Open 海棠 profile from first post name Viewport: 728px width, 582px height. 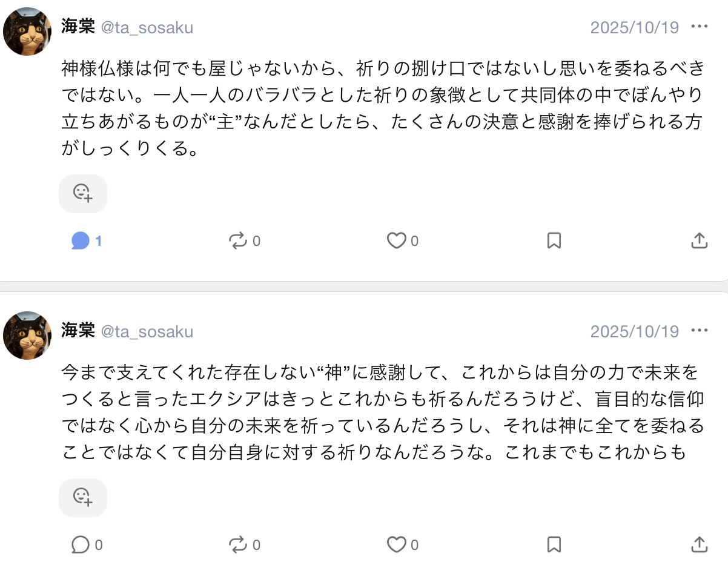78,27
